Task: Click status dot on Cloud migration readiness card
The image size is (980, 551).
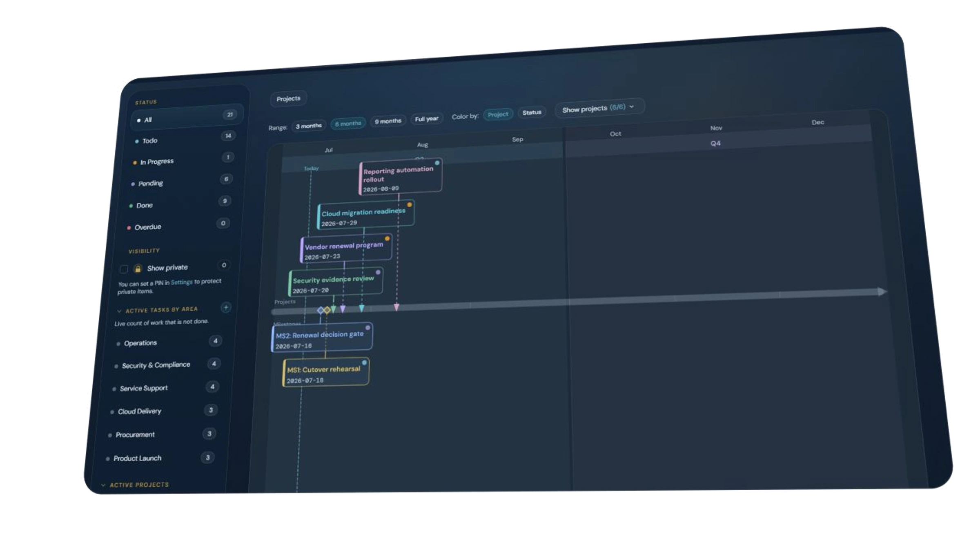Action: coord(409,204)
